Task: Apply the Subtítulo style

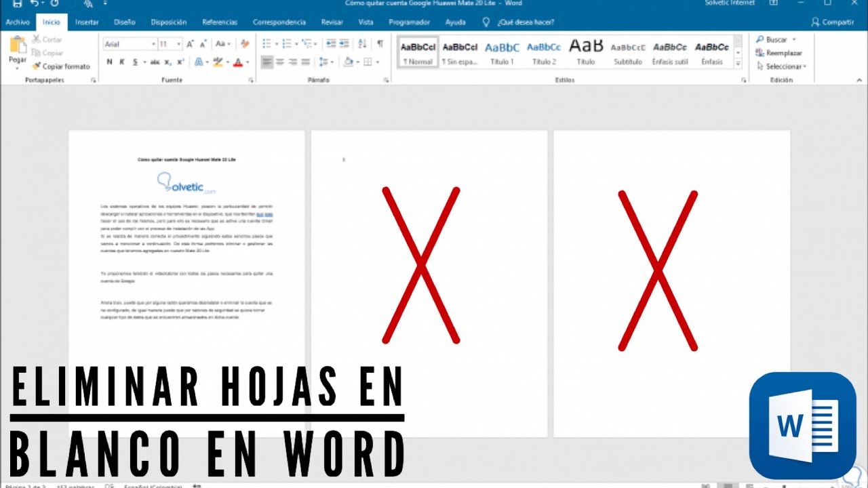Action: click(x=628, y=52)
